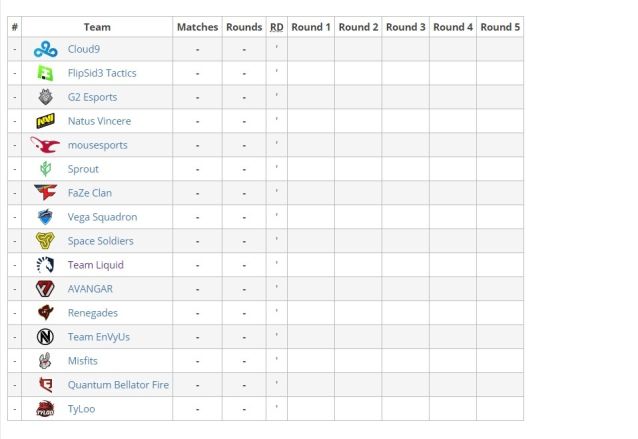The width and height of the screenshot is (638, 439).
Task: Click the Misfits team name
Action: click(x=83, y=361)
